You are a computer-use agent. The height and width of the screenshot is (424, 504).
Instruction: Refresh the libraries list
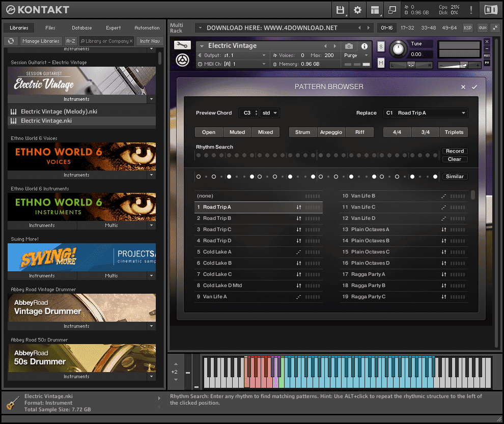pos(11,41)
